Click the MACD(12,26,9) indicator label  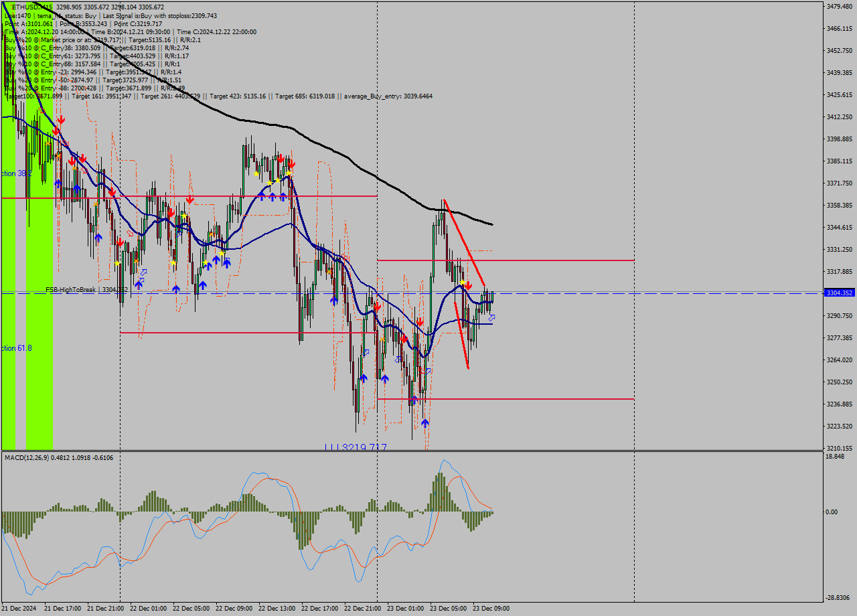click(x=59, y=457)
